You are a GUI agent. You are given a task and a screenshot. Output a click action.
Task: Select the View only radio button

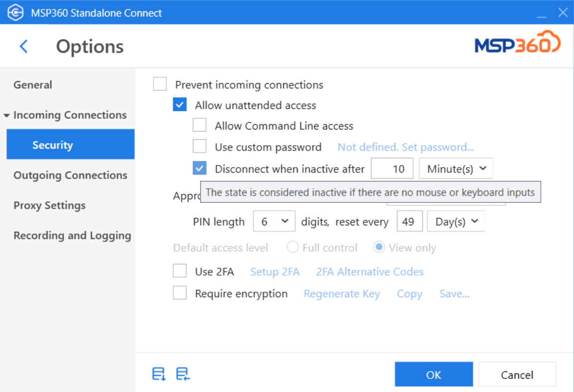(379, 247)
